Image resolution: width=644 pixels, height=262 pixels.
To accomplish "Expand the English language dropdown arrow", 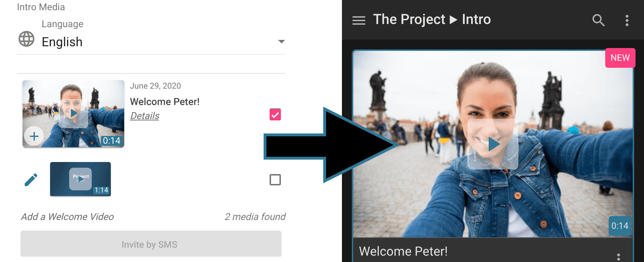I will (281, 42).
